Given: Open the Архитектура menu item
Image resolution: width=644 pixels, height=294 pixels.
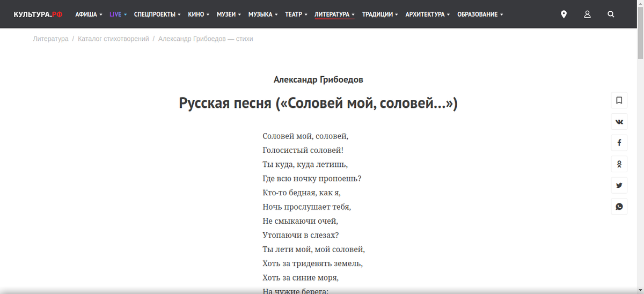Looking at the screenshot, I should 428,14.
